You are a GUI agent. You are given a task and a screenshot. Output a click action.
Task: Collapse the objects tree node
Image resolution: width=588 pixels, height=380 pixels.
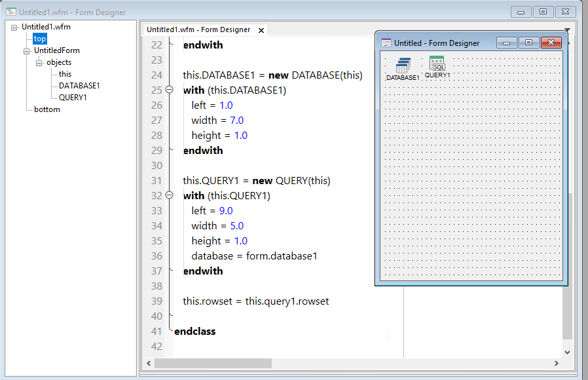coord(39,63)
